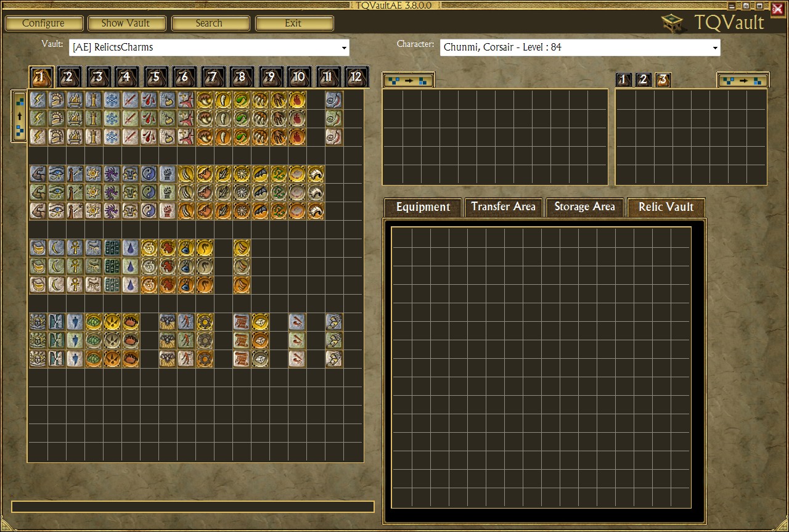Click arrow button above the player bag grid

click(743, 80)
